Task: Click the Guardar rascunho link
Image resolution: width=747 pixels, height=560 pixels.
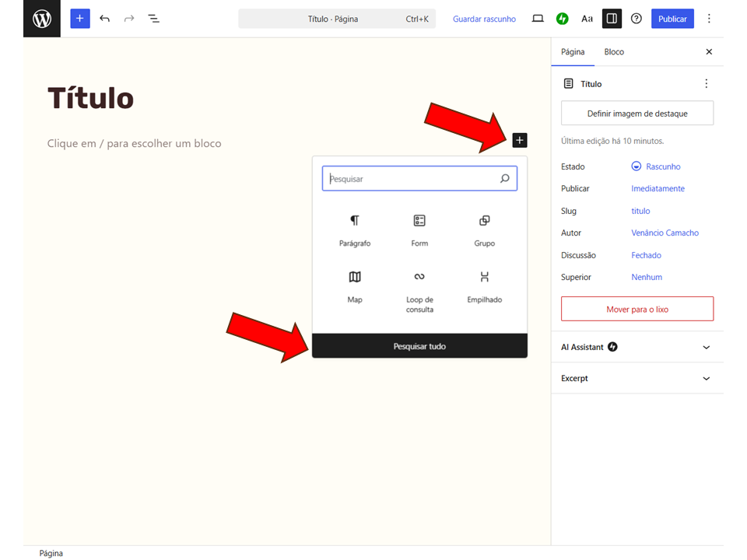Action: tap(484, 19)
